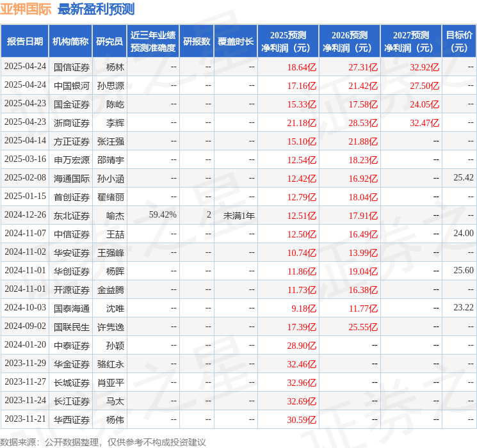The image size is (477, 448).
Task: Click analyst name 杨林
Action: (115, 67)
